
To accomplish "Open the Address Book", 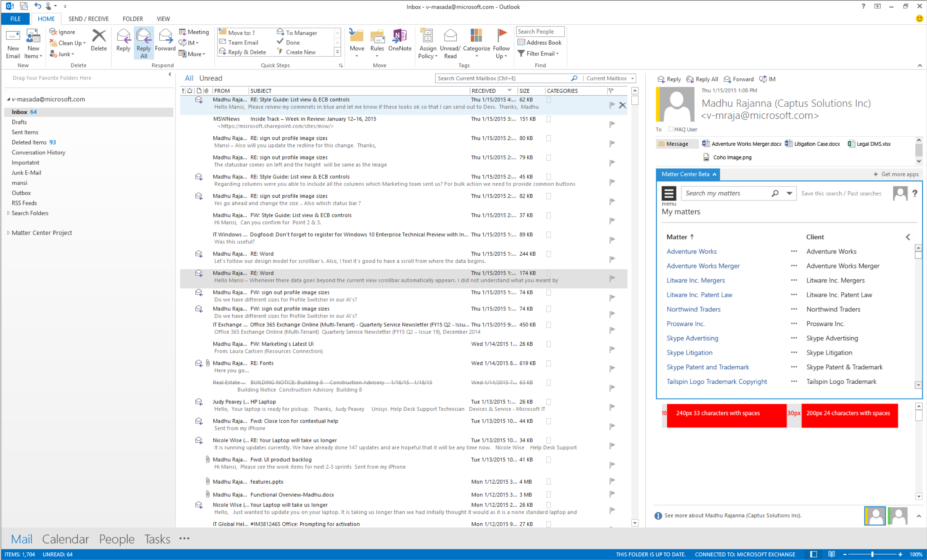I will 540,43.
